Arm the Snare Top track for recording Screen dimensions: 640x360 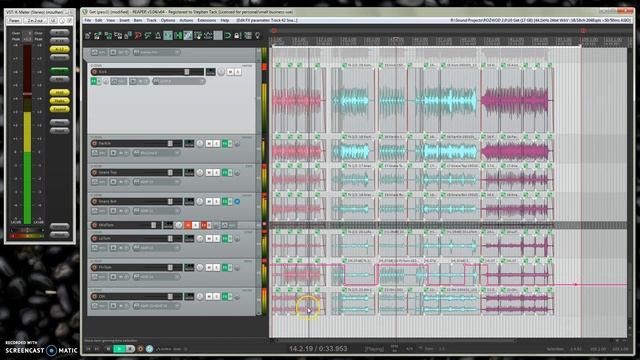[x=94, y=172]
